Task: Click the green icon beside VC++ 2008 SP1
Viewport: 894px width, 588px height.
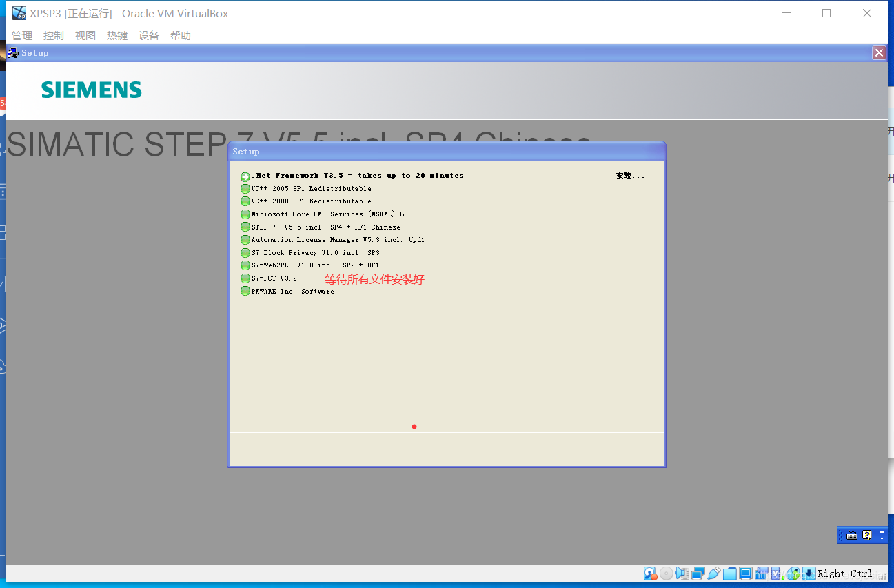Action: [x=245, y=201]
